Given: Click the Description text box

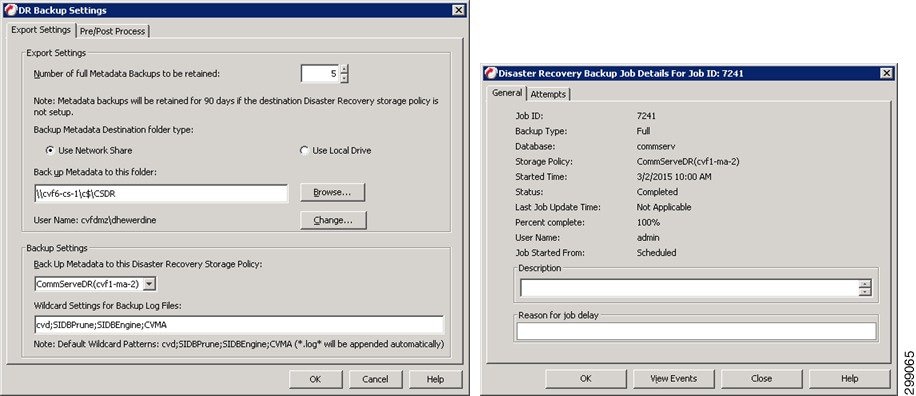Looking at the screenshot, I should (690, 288).
